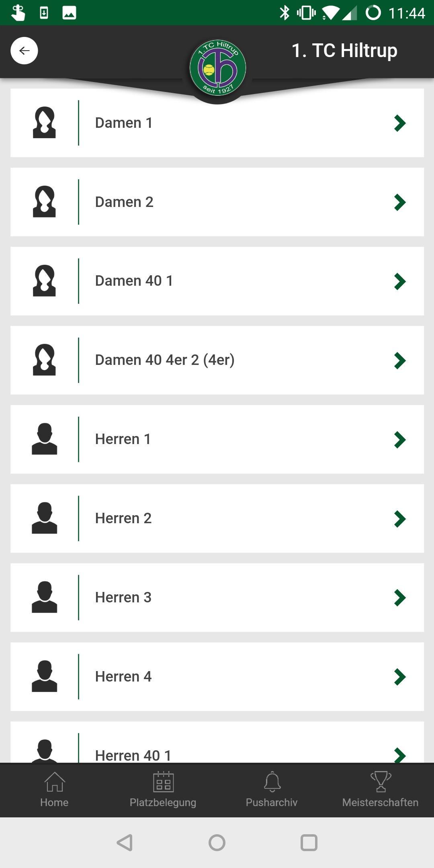This screenshot has width=434, height=868.
Task: Tap the 1. TC Hiltrup club logo
Action: (x=217, y=68)
